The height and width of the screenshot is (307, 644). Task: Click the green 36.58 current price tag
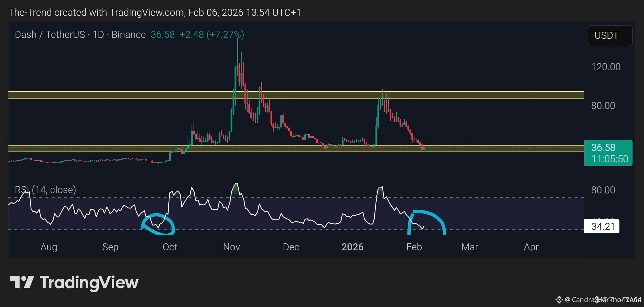[603, 147]
